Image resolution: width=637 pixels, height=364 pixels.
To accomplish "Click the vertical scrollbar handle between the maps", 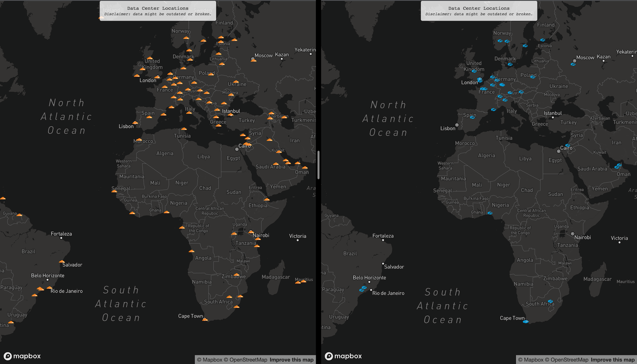I will coord(318,165).
